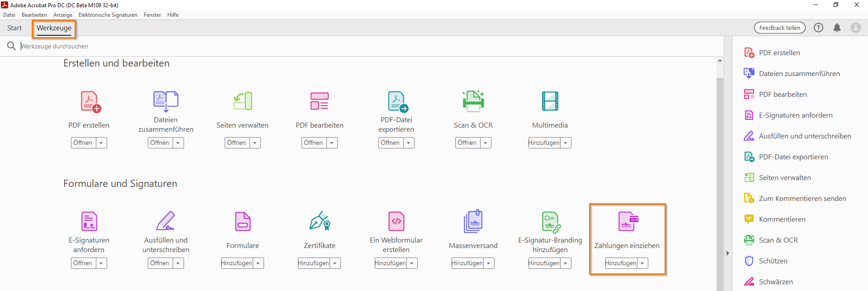Open the Fenster menu
868x291 pixels.
[x=152, y=15]
